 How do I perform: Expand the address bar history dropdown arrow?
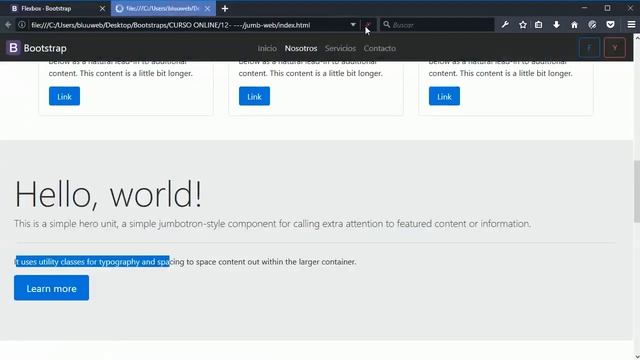353,25
